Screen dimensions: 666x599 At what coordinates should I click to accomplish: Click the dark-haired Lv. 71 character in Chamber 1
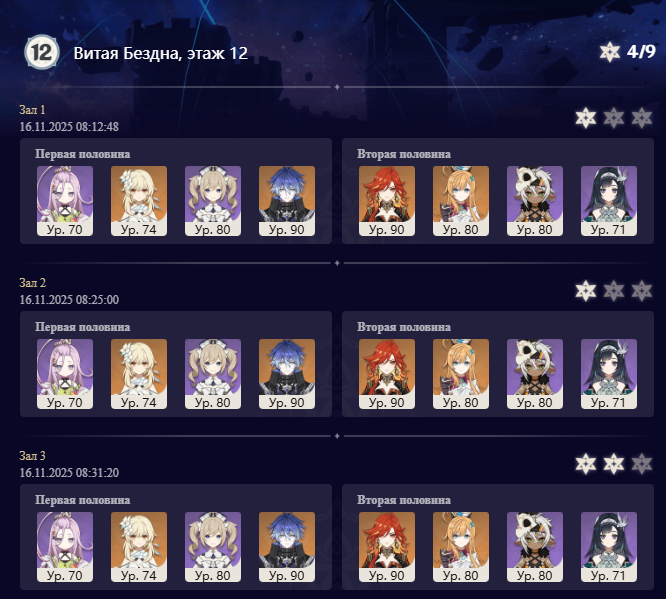pyautogui.click(x=609, y=201)
